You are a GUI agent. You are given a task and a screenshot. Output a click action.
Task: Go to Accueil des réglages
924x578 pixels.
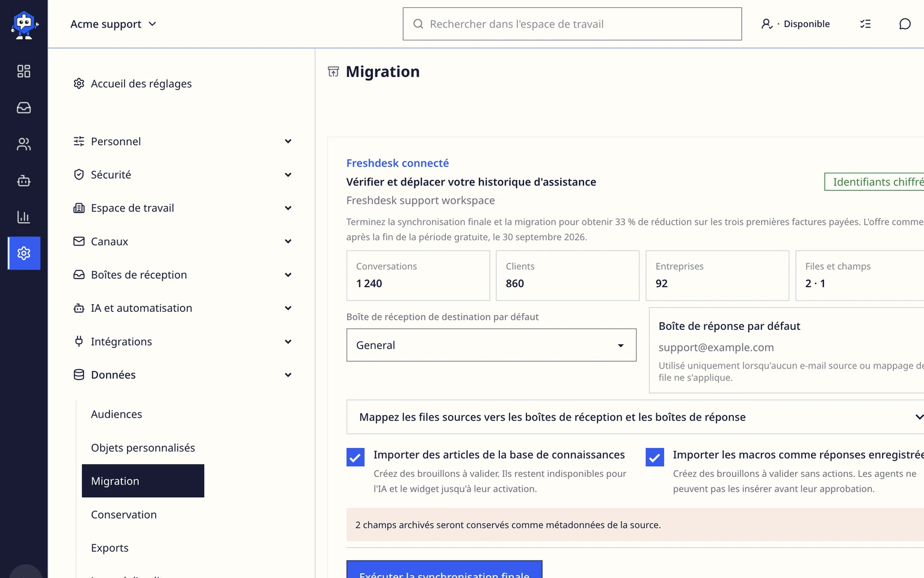click(141, 84)
